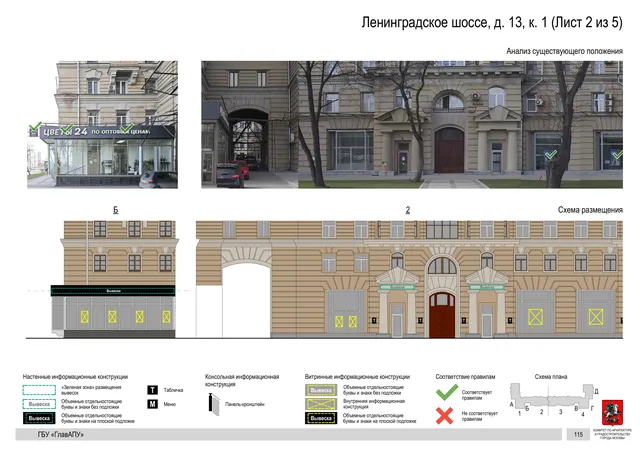Image resolution: width=640 pixels, height=453 pixels.
Task: Click the black 'M' Меню legend icon
Action: (152, 404)
